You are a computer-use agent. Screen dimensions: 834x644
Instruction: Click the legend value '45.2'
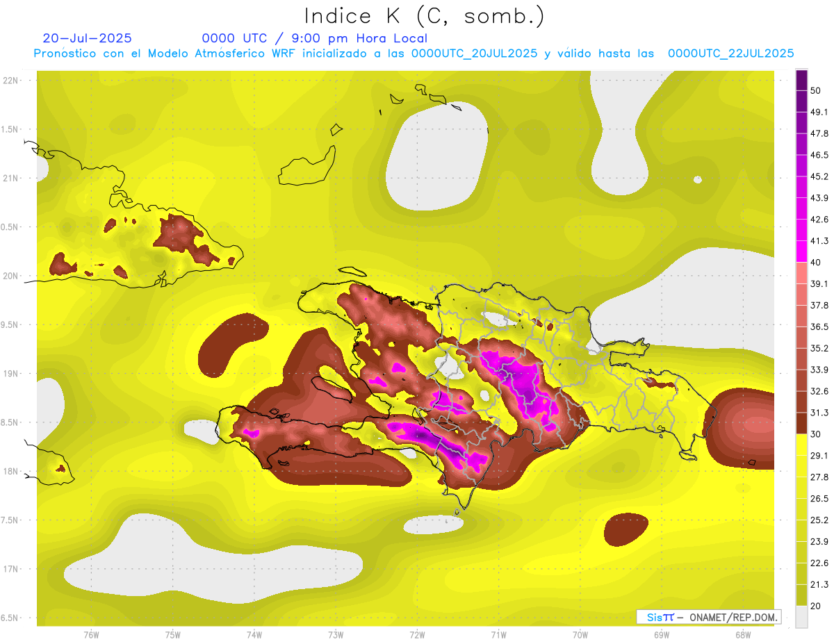coord(819,176)
